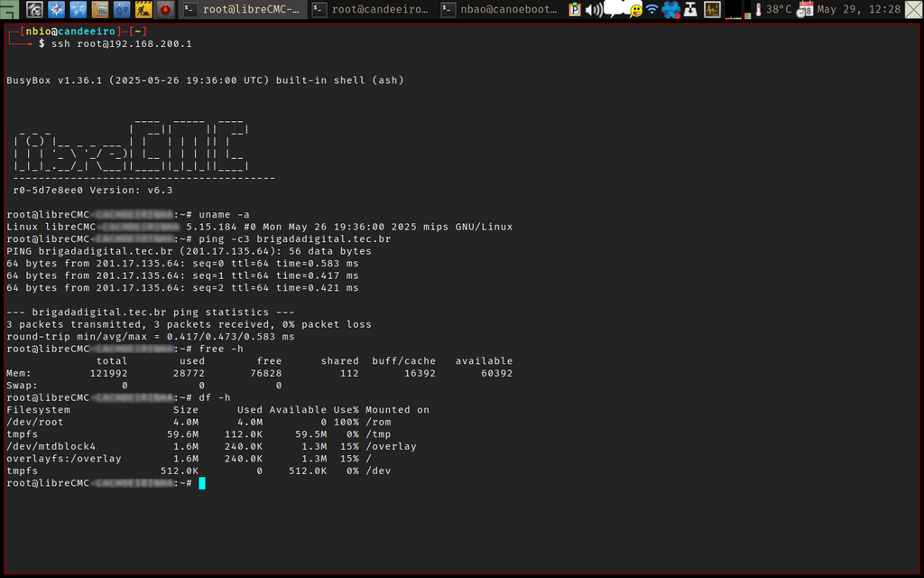Click the yellow smiley face tray icon
924x578 pixels.
(636, 10)
